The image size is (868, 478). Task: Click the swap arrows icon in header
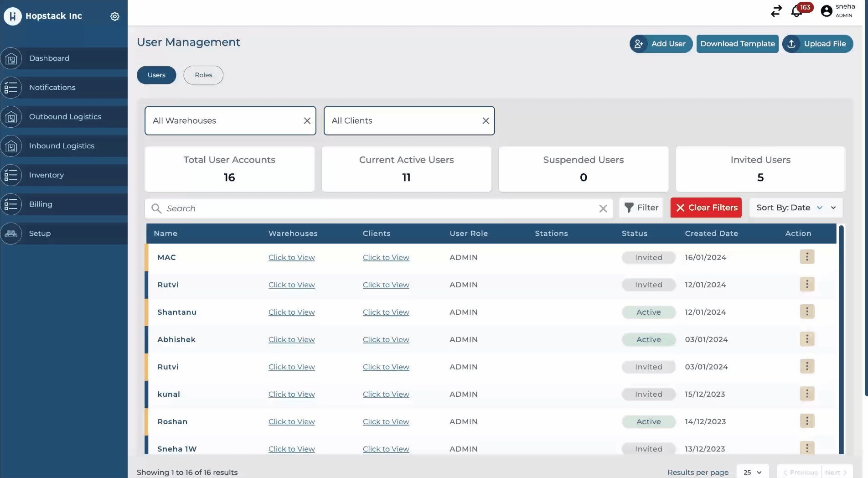tap(776, 11)
